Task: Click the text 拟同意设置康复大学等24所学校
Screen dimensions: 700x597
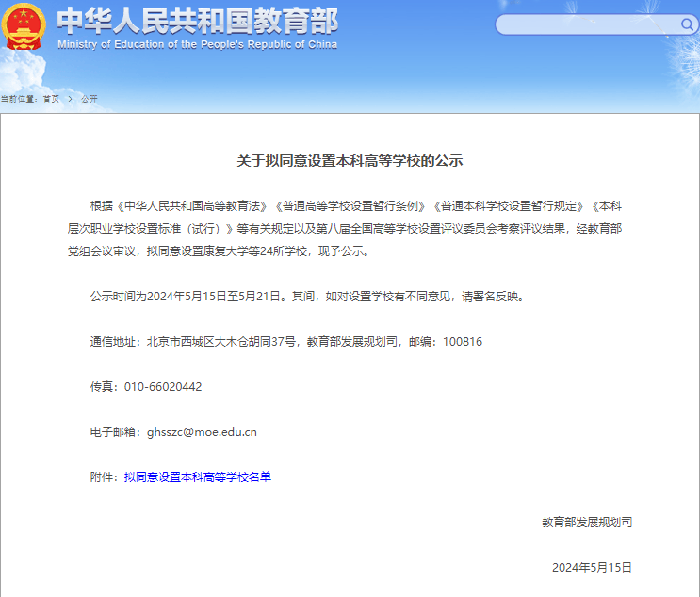Action: pyautogui.click(x=227, y=251)
